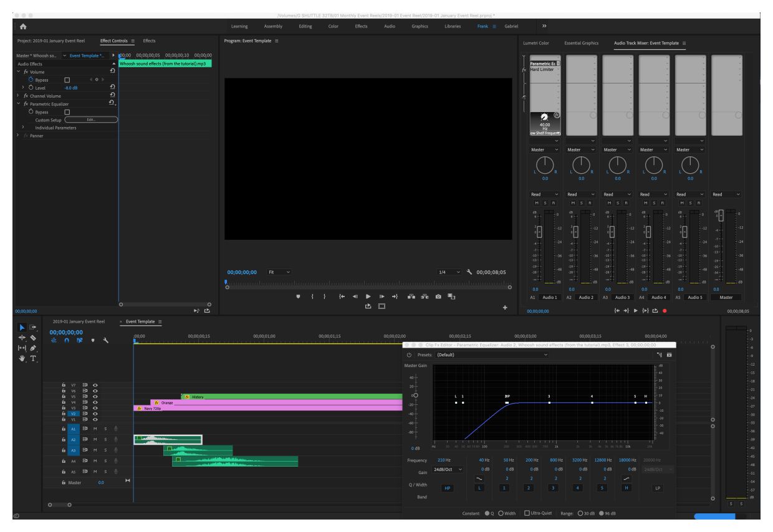Click record button in Audio Track Mixer
The width and height of the screenshot is (773, 532).
coord(665,310)
